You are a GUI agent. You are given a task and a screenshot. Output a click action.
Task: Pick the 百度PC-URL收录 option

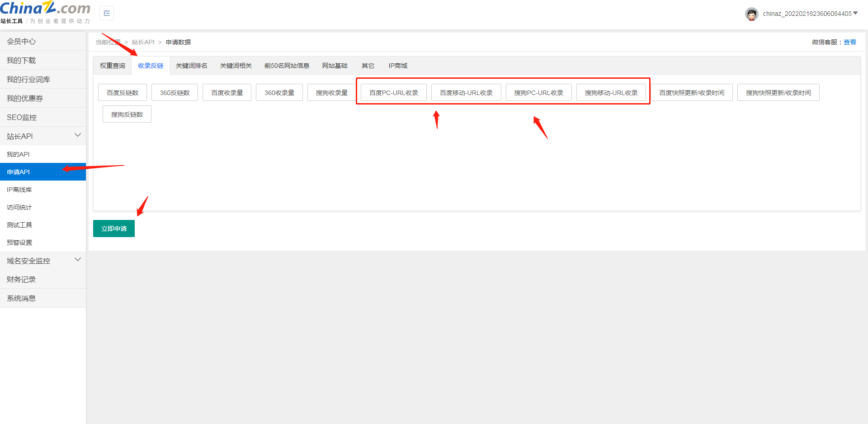point(394,92)
